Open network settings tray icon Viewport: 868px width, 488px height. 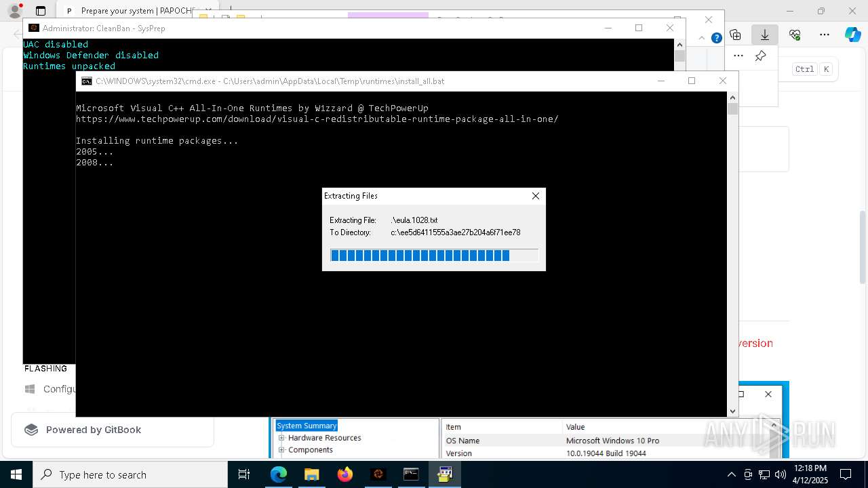[764, 474]
